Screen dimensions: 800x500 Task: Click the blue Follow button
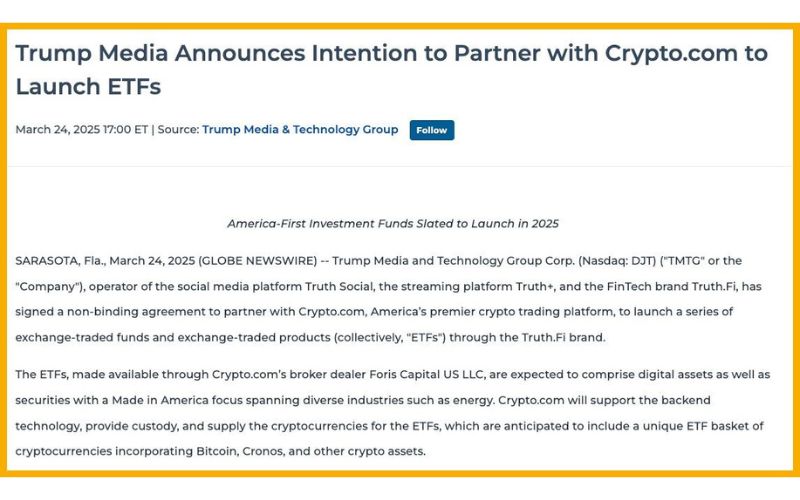(432, 130)
